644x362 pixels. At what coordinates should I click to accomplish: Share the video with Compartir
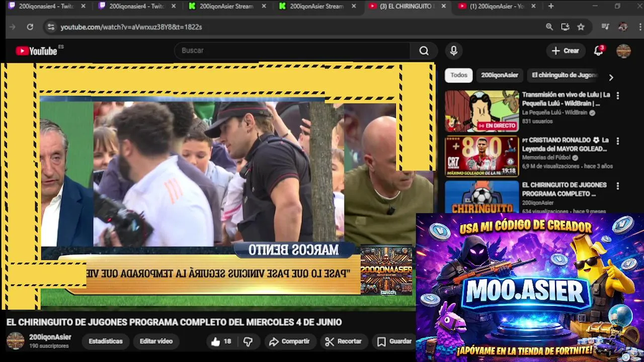(289, 341)
